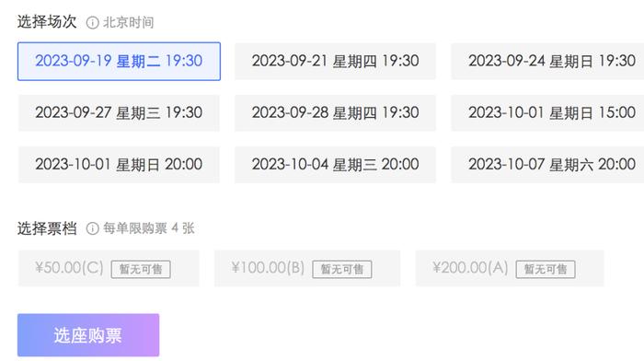Viewport: 644px width, 361px height.
Task: Click the 暂无可售 tag on ¥200.00(A)
Action: point(546,269)
